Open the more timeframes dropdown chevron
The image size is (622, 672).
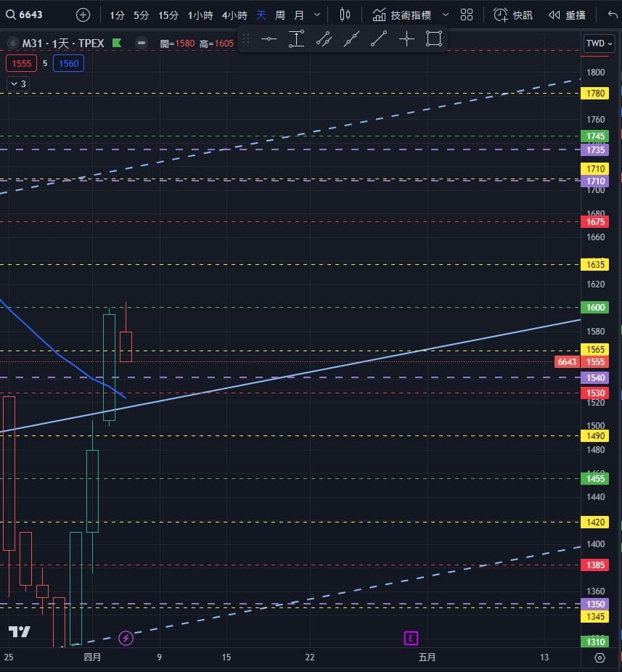click(x=317, y=15)
